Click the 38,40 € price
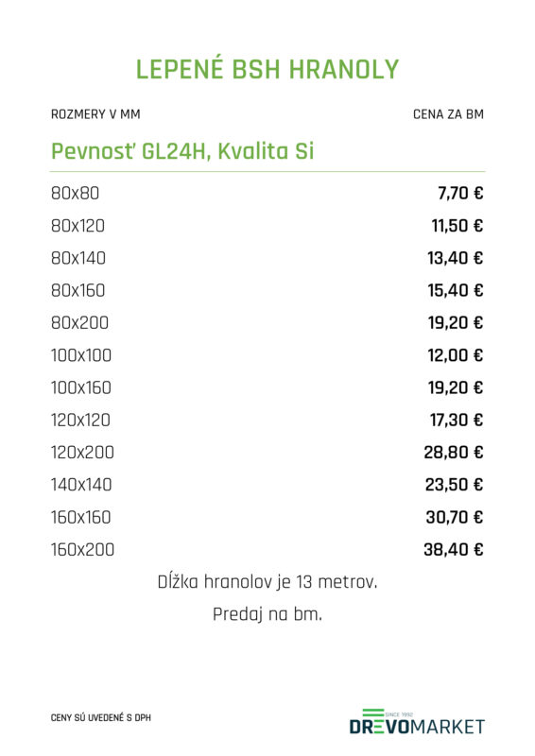 (454, 550)
